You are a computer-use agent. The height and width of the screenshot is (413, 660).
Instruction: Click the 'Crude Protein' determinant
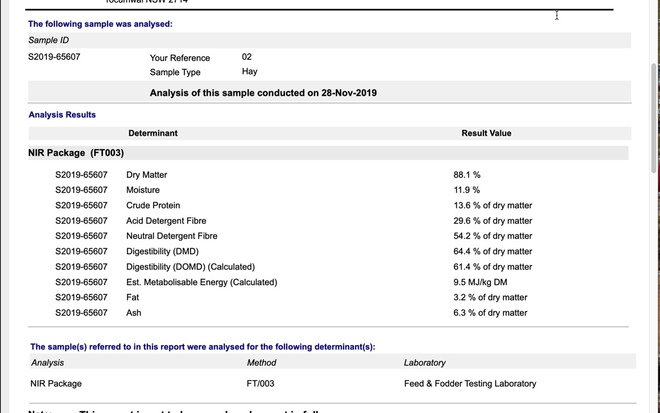pos(151,205)
